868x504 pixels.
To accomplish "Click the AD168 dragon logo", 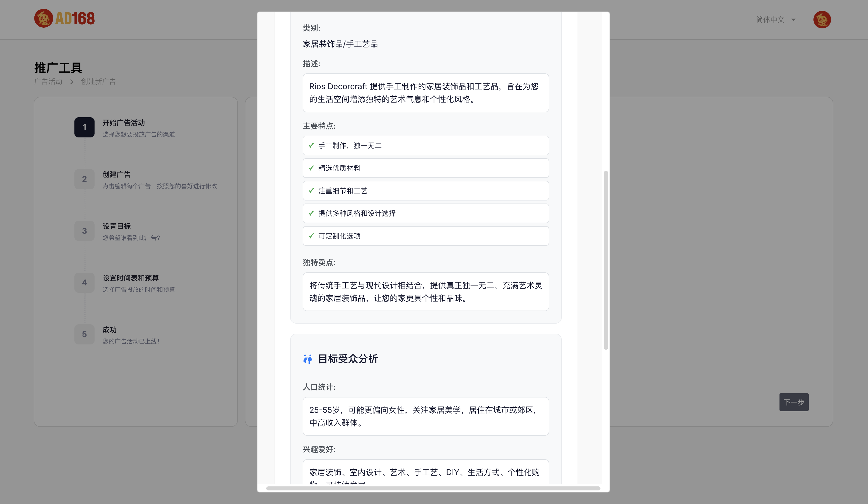I will (64, 19).
